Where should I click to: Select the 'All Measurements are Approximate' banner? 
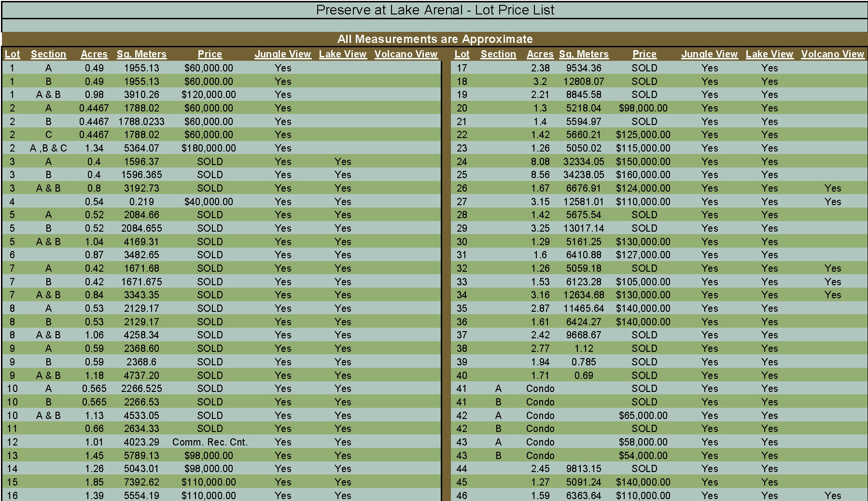(434, 39)
